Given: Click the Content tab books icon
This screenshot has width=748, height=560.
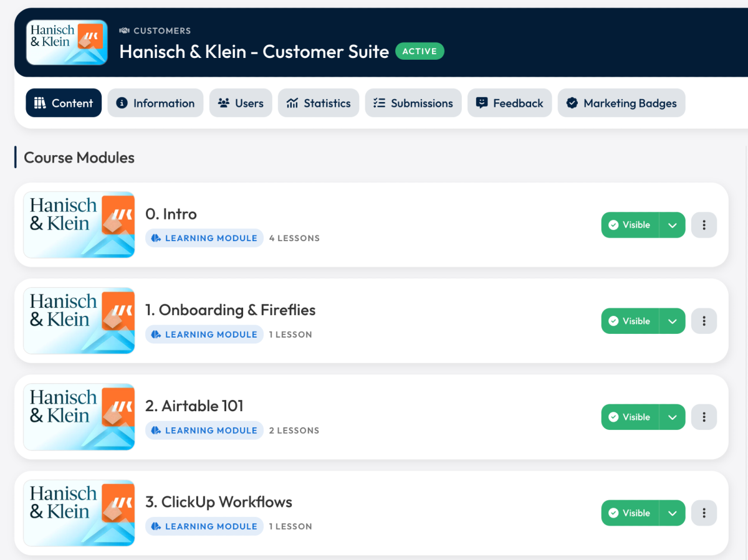Looking at the screenshot, I should pyautogui.click(x=40, y=103).
